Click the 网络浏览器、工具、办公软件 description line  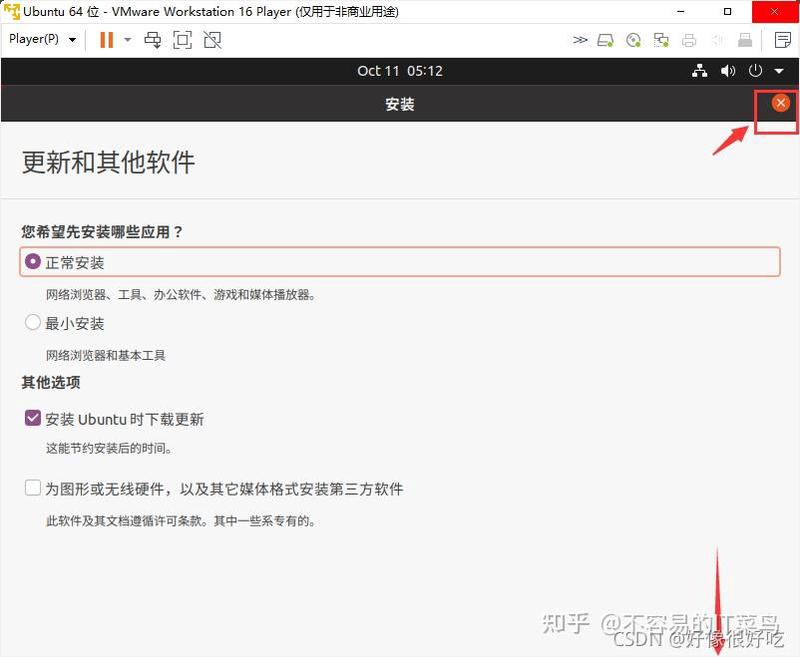[x=181, y=295]
